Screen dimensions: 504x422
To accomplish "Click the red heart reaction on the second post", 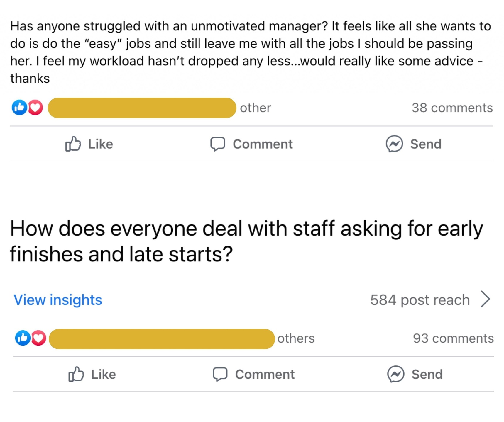I will click(39, 338).
